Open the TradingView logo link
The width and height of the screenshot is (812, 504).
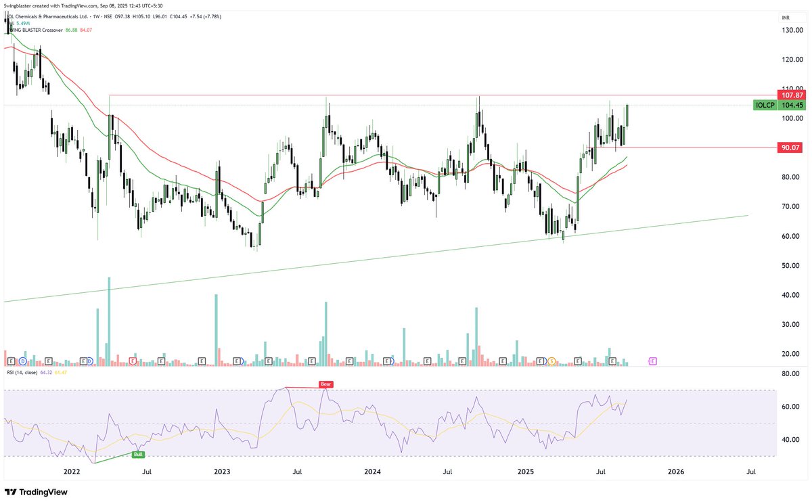tap(37, 492)
